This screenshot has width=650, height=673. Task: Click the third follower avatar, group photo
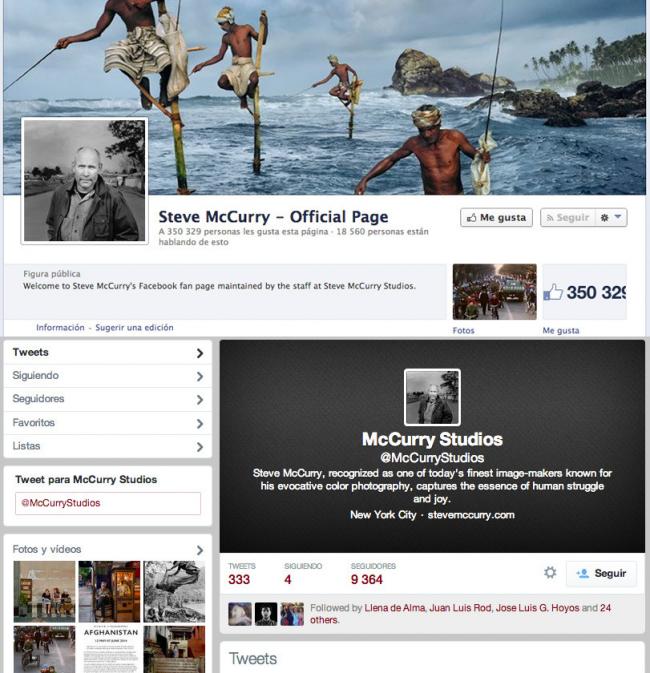tap(292, 614)
